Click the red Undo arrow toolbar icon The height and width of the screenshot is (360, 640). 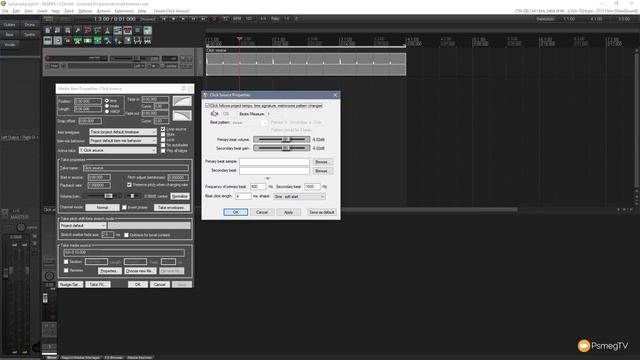[x=87, y=30]
